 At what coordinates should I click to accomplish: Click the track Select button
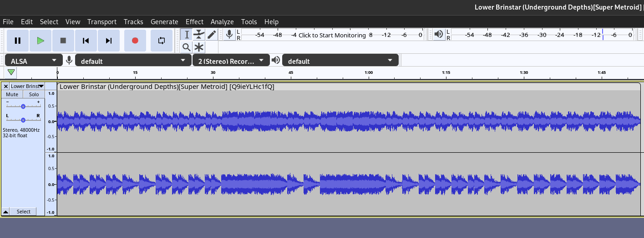(x=24, y=212)
